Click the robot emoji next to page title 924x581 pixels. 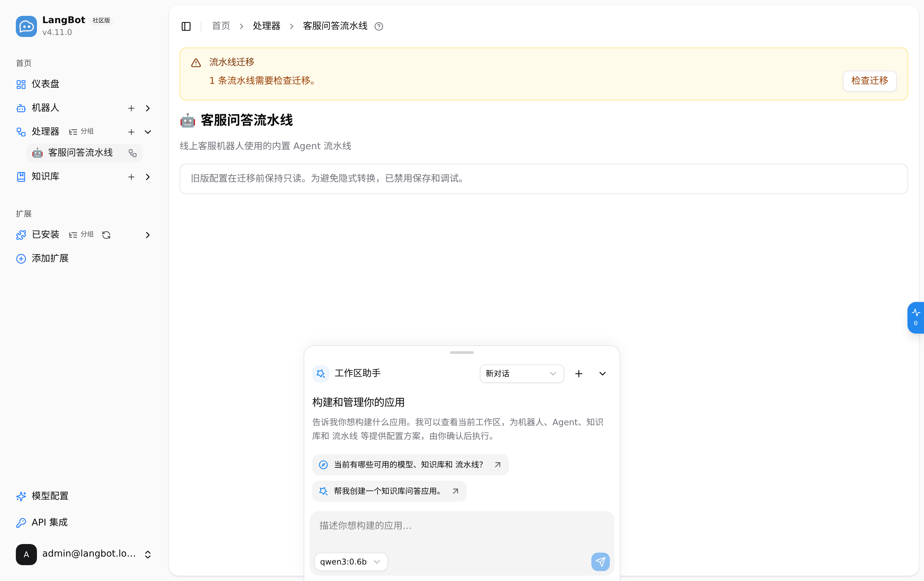[188, 120]
